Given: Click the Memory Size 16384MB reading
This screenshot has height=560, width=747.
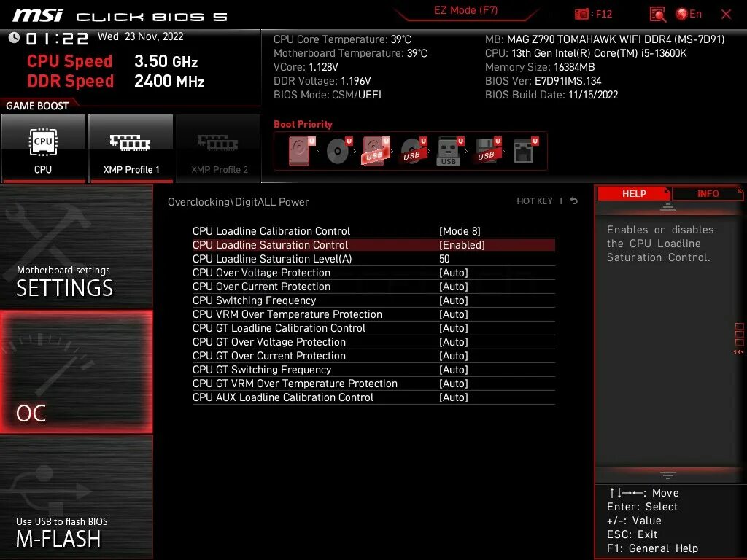Looking at the screenshot, I should point(540,66).
